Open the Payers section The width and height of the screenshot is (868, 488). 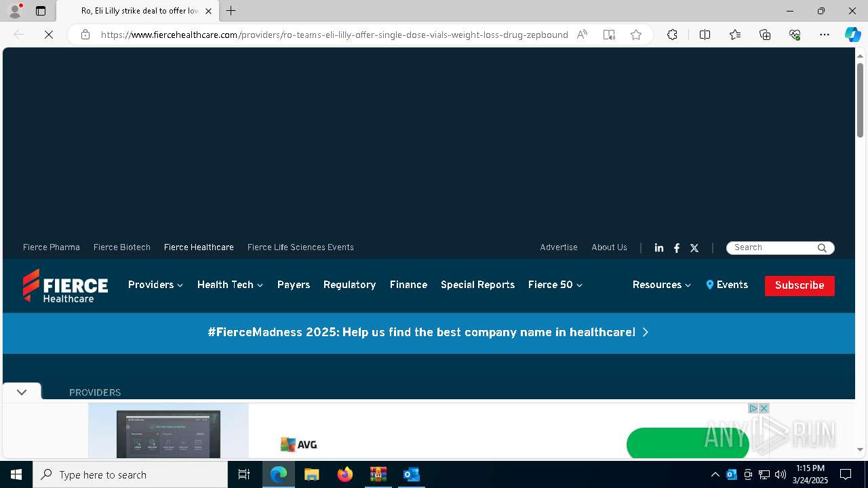click(294, 285)
